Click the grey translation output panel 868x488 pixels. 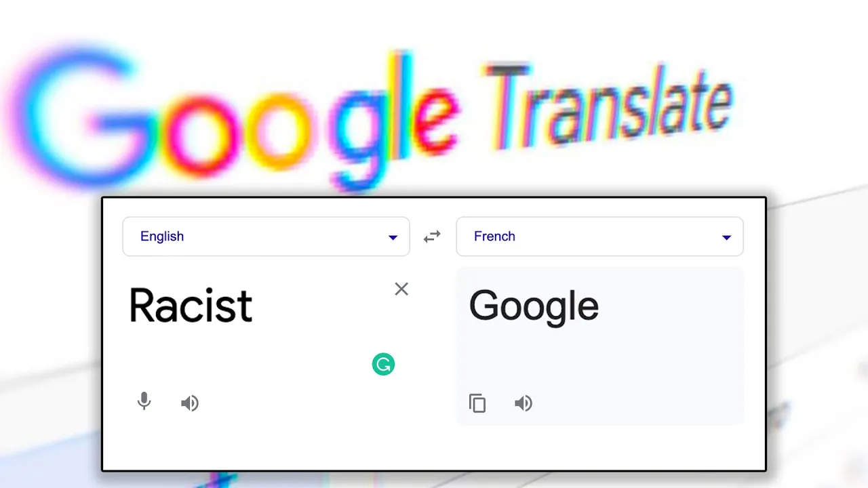(x=599, y=346)
